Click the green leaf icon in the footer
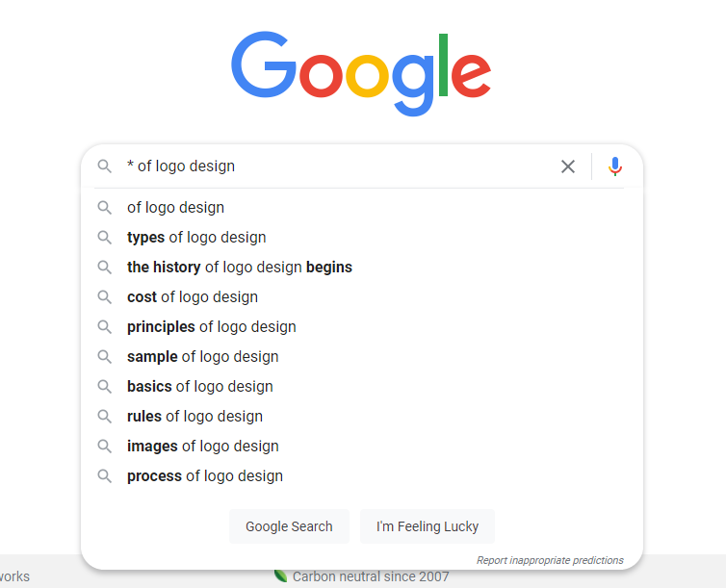Viewport: 726px width, 588px height. 280,576
